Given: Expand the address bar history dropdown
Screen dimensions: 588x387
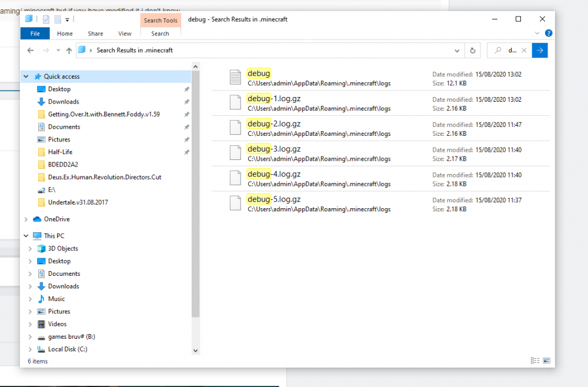Looking at the screenshot, I should 457,51.
